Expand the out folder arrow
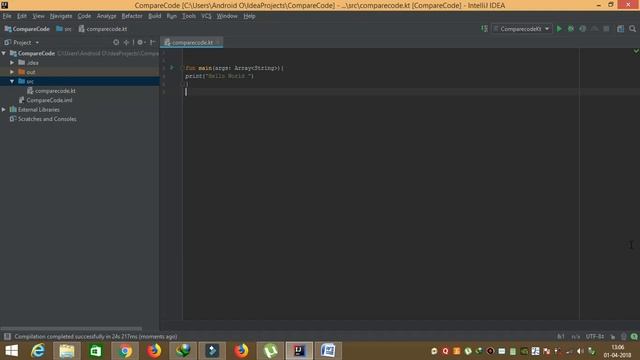Screen dimensions: 640x360 [x=12, y=72]
